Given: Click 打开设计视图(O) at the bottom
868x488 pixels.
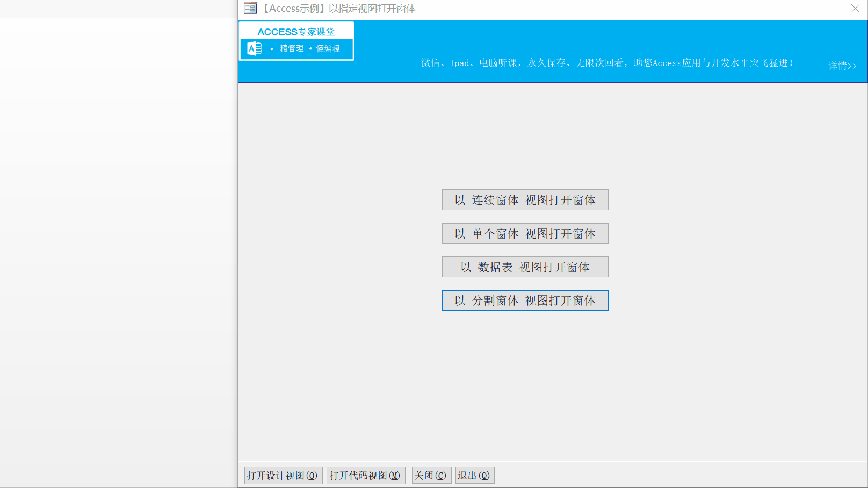Looking at the screenshot, I should (x=283, y=476).
